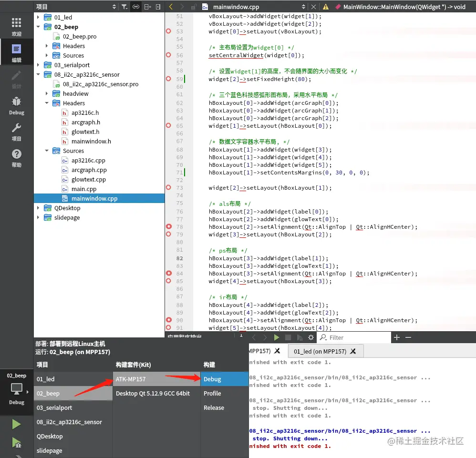
Task: Increase output font size with plus
Action: pyautogui.click(x=397, y=337)
